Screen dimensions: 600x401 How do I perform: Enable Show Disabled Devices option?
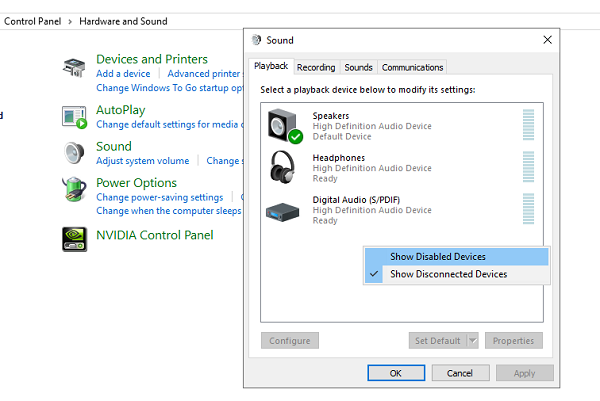437,257
